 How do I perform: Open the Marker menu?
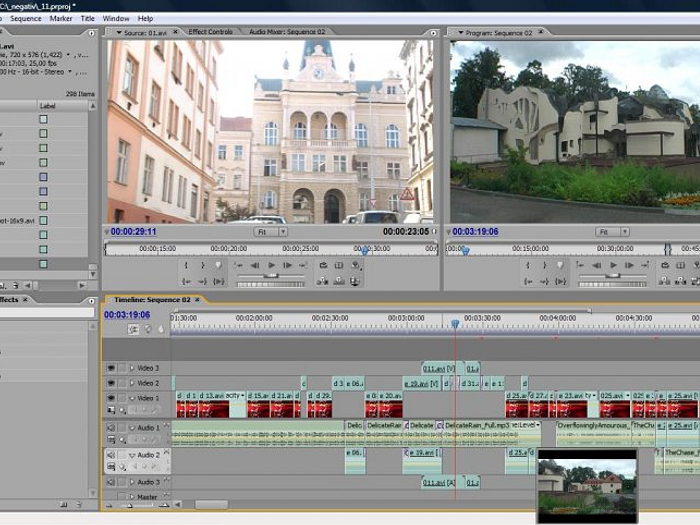click(x=61, y=18)
